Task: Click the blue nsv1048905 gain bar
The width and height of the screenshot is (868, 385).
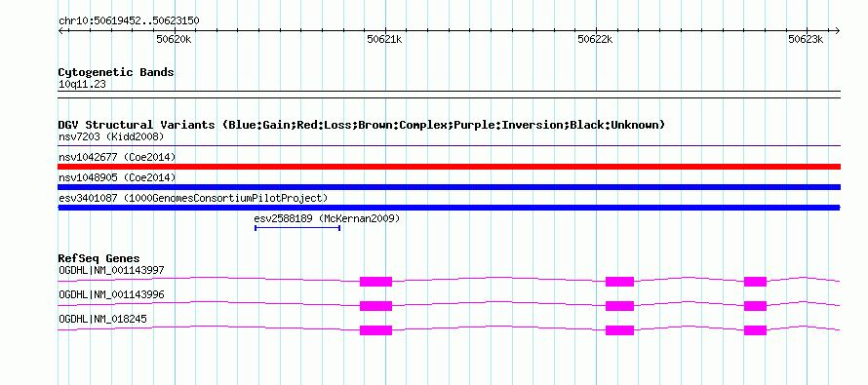Action: pyautogui.click(x=449, y=187)
